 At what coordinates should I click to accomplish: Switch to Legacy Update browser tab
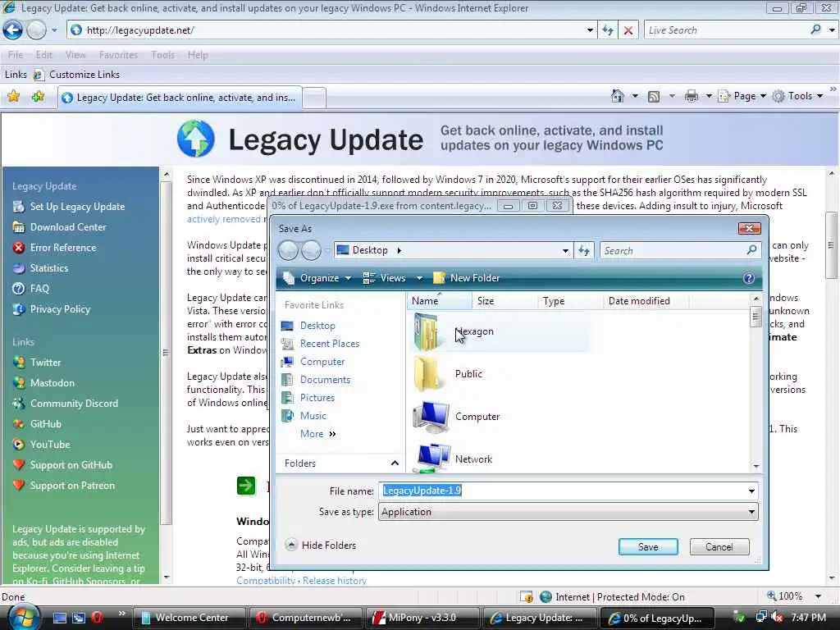(x=180, y=98)
